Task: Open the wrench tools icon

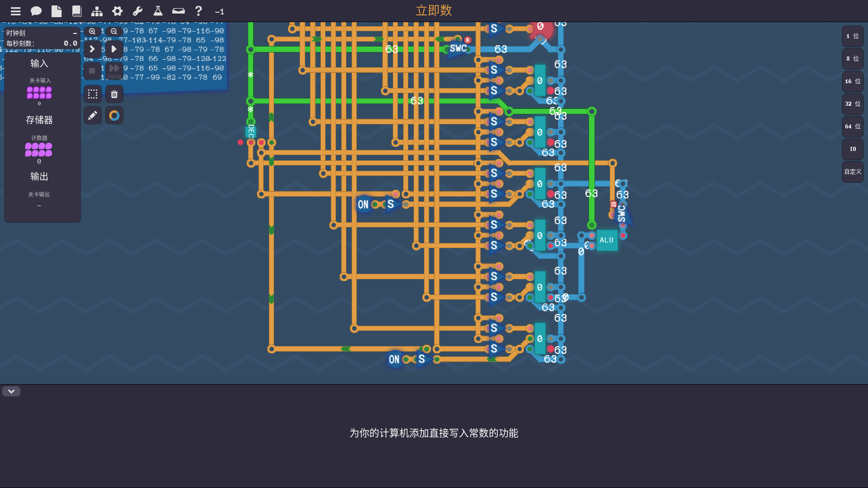Action: (x=137, y=11)
